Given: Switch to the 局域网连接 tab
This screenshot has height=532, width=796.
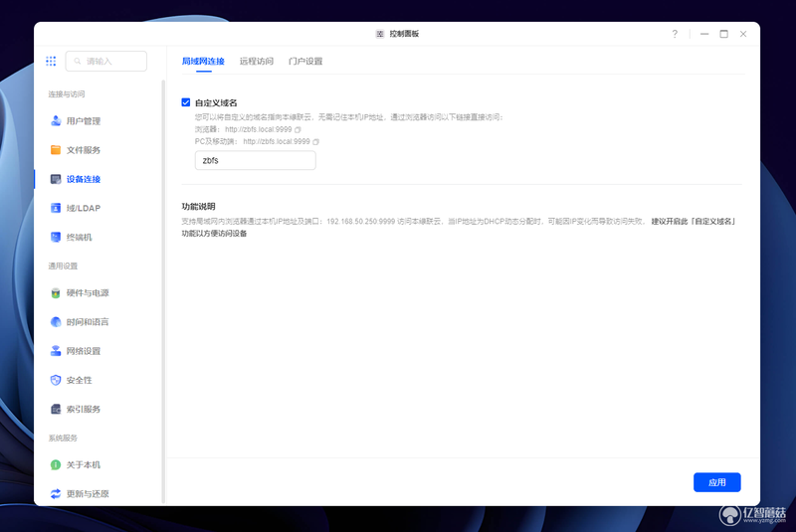Looking at the screenshot, I should (203, 62).
